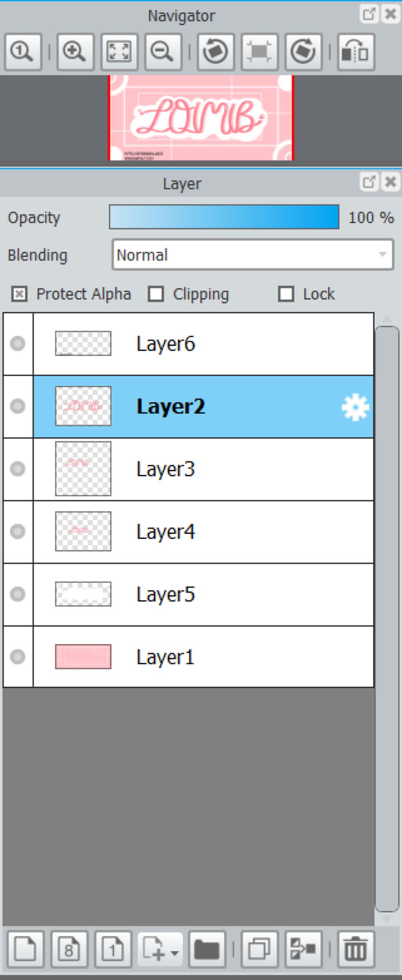Adjust the layer Opacity slider
Screen dimensions: 402x980
(x=224, y=217)
